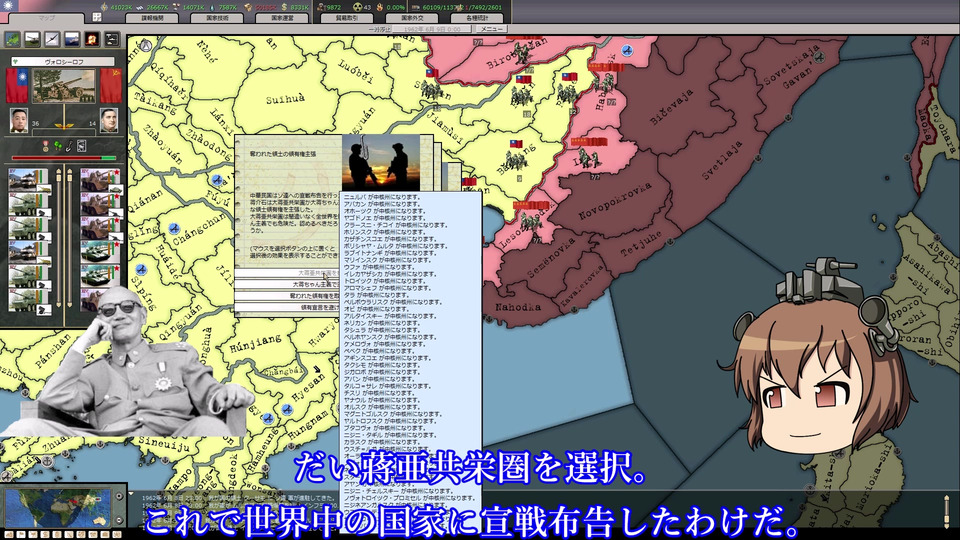
Task: Click the shovel dig-in modifier icon
Action: pos(70,146)
